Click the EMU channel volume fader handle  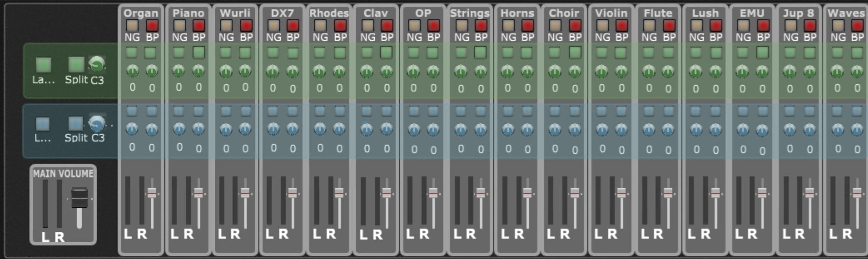(762, 194)
